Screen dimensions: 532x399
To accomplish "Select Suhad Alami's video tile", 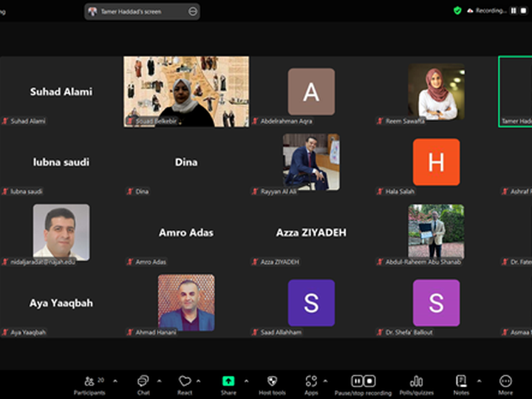I will pos(61,92).
